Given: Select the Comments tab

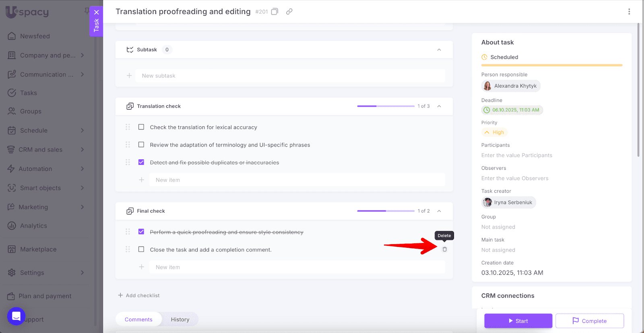Looking at the screenshot, I should click(x=138, y=319).
